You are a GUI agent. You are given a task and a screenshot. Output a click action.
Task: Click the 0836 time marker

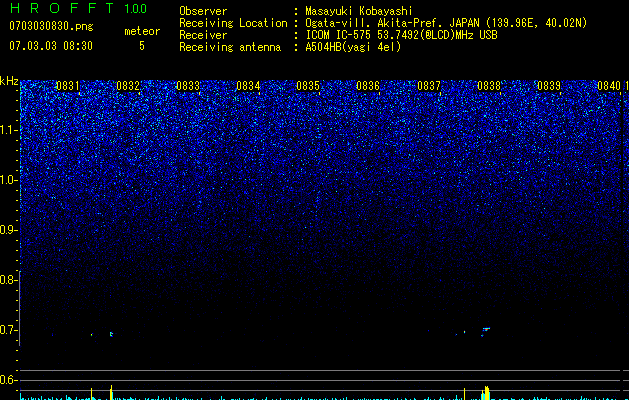[x=368, y=86]
